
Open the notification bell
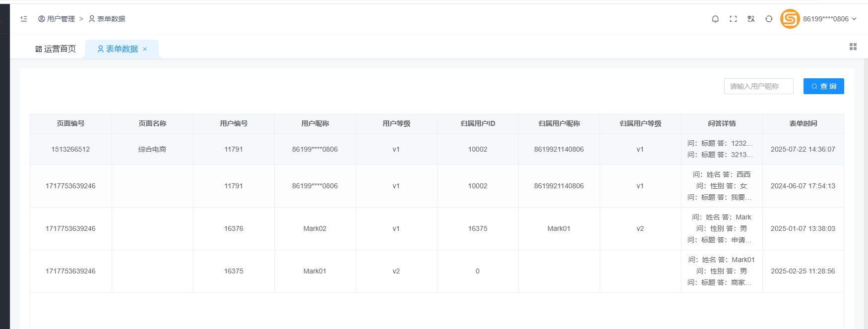(x=715, y=19)
